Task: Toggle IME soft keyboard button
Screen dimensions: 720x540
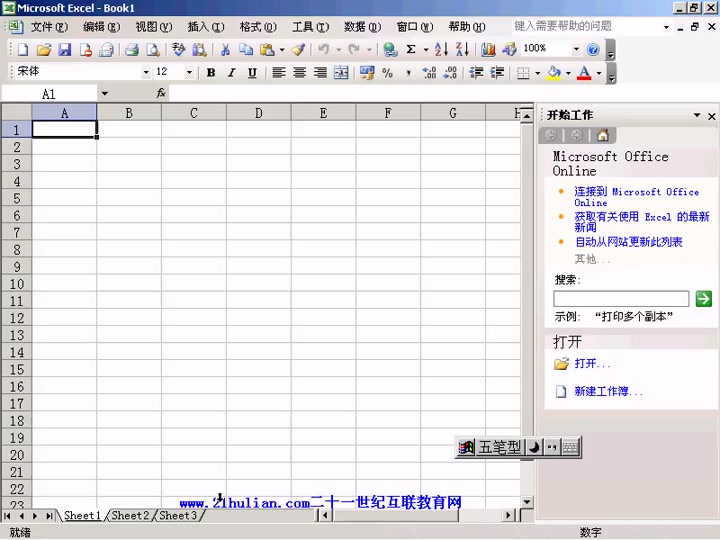Action: coord(570,447)
